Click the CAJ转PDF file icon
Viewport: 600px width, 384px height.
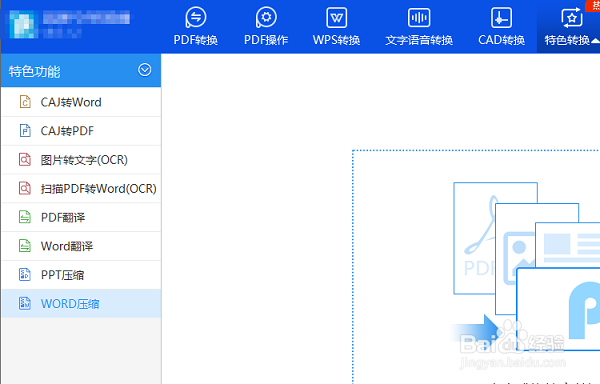pyautogui.click(x=25, y=130)
